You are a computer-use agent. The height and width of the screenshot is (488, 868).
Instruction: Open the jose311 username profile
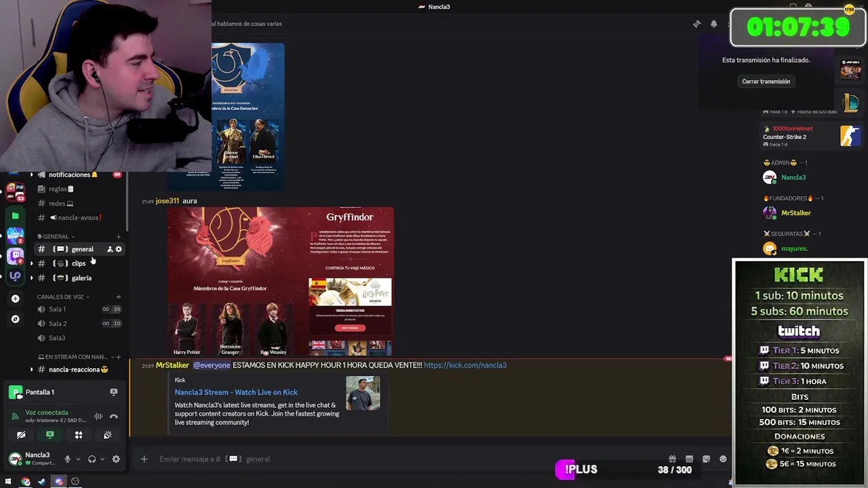tap(167, 201)
